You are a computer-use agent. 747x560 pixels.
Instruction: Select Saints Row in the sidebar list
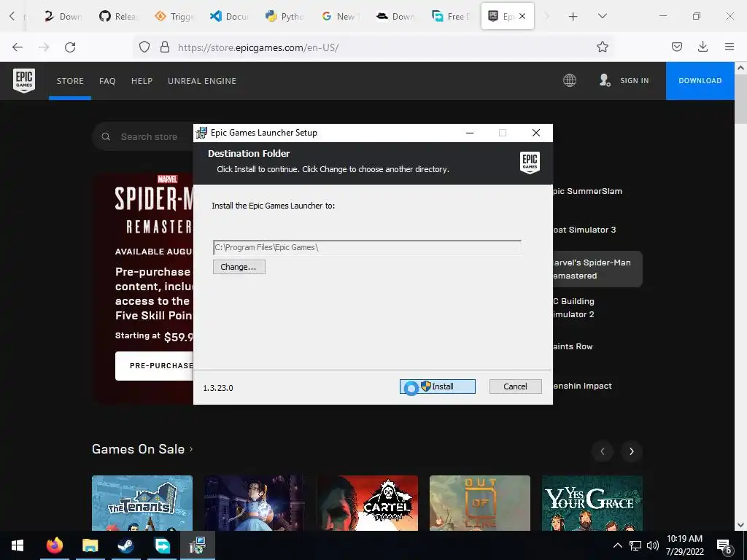pos(572,346)
